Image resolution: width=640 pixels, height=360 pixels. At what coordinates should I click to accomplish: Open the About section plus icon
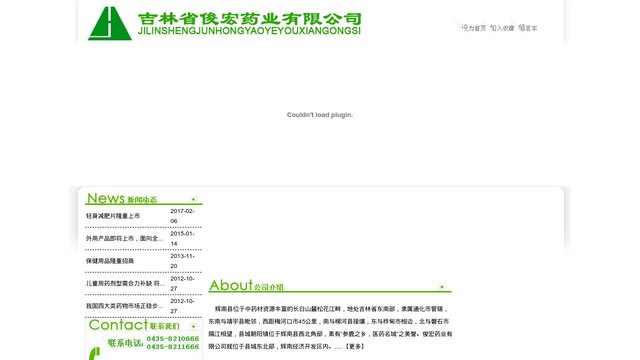442,287
